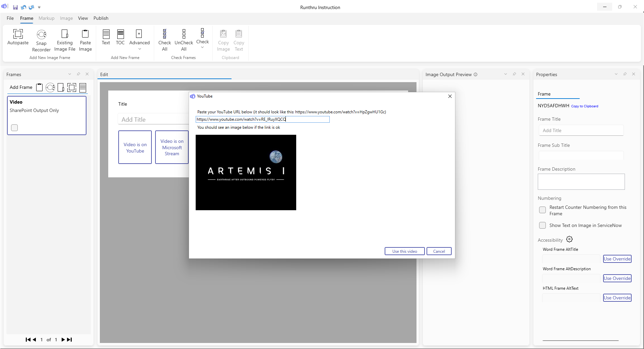Insert a new Text frame
Viewport: 644px width, 349px height.
click(x=106, y=34)
